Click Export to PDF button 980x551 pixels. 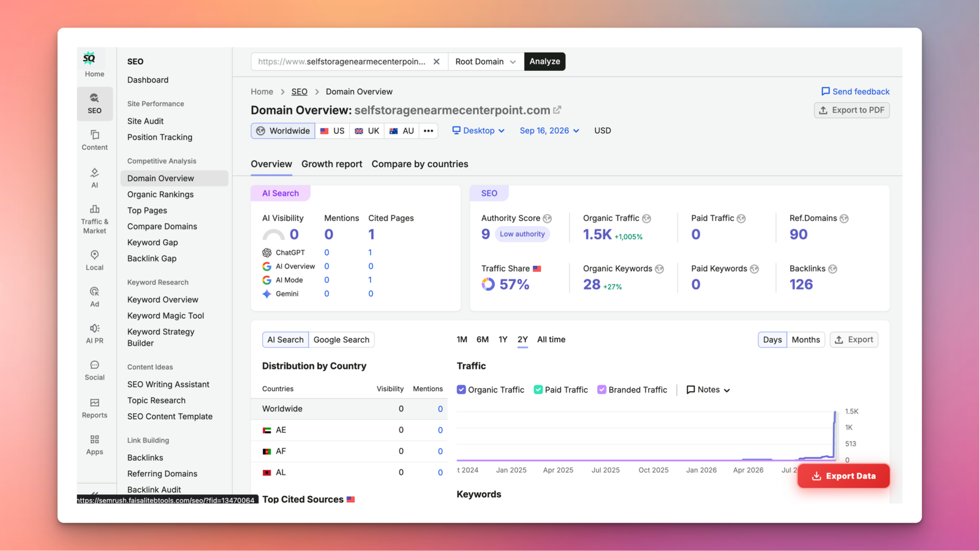point(851,110)
